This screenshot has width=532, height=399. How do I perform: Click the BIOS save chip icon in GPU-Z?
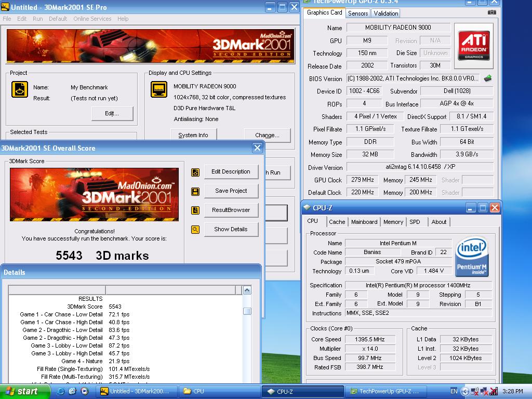(x=488, y=78)
